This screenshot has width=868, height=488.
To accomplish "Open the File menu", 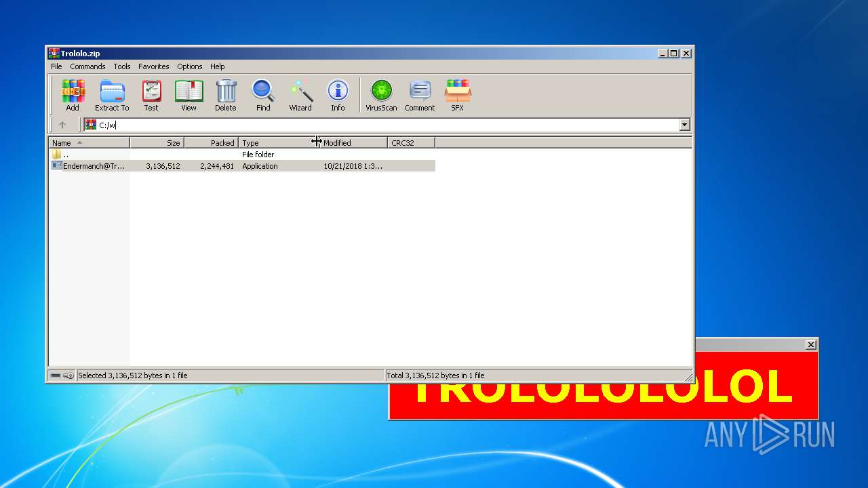I will [56, 66].
